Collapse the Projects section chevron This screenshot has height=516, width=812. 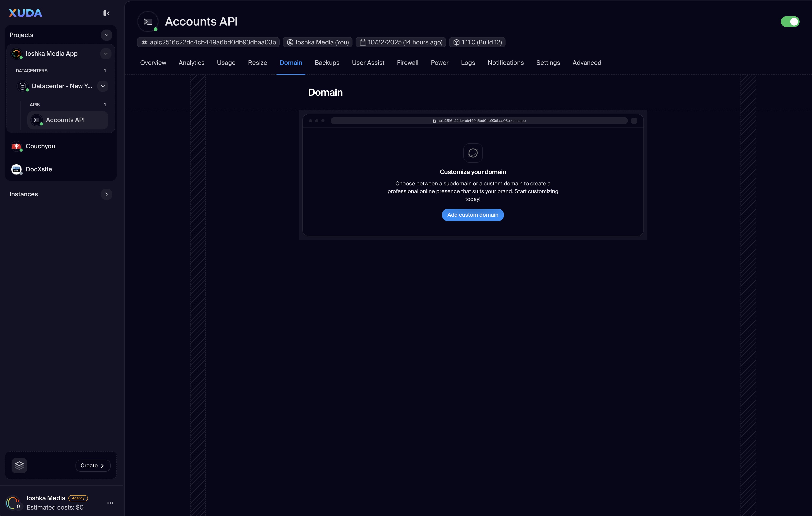pyautogui.click(x=107, y=35)
